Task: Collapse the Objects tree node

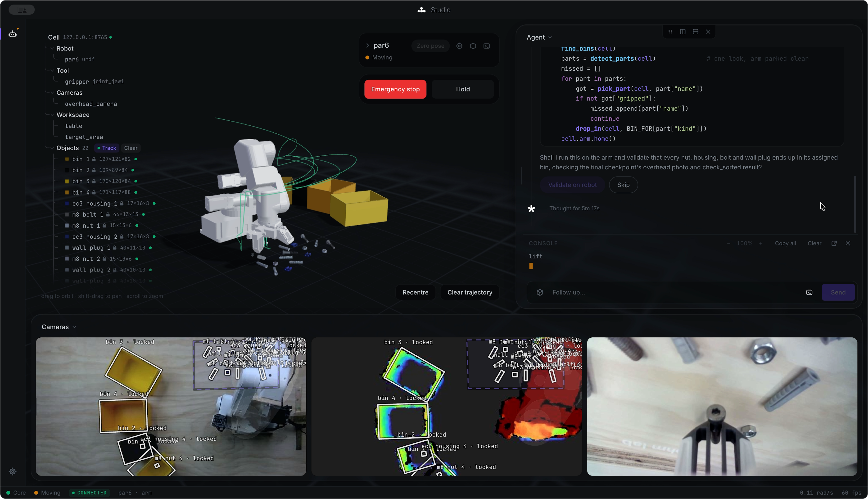Action: 52,148
